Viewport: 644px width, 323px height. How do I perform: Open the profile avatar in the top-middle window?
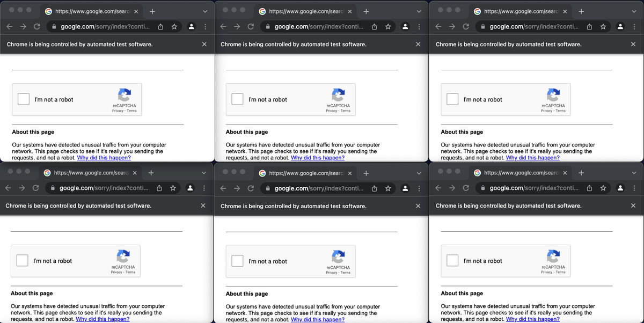(405, 26)
